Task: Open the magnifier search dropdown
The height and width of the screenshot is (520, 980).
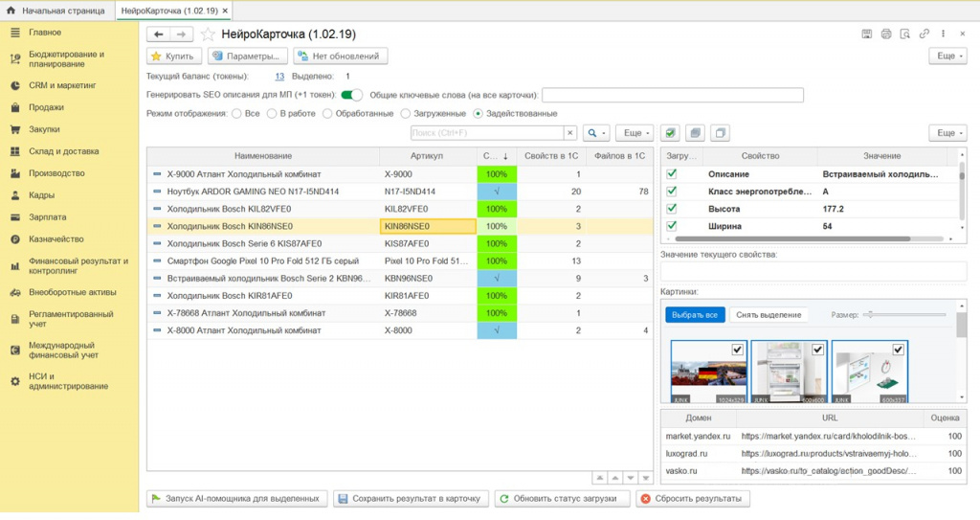Action: point(596,133)
